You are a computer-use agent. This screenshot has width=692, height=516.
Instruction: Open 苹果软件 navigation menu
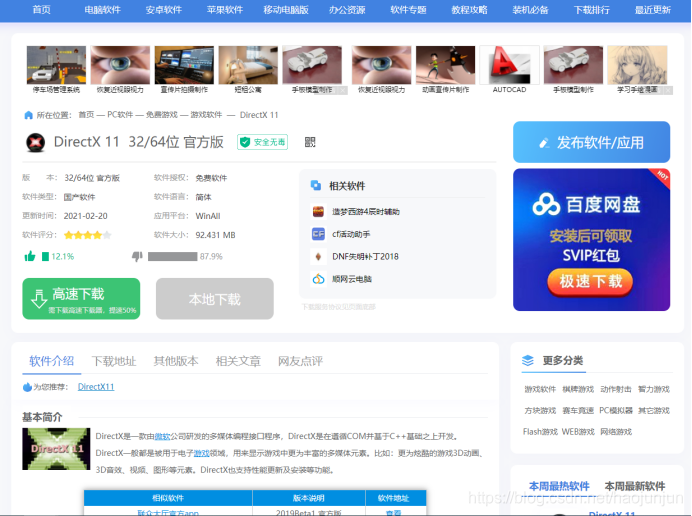point(225,10)
